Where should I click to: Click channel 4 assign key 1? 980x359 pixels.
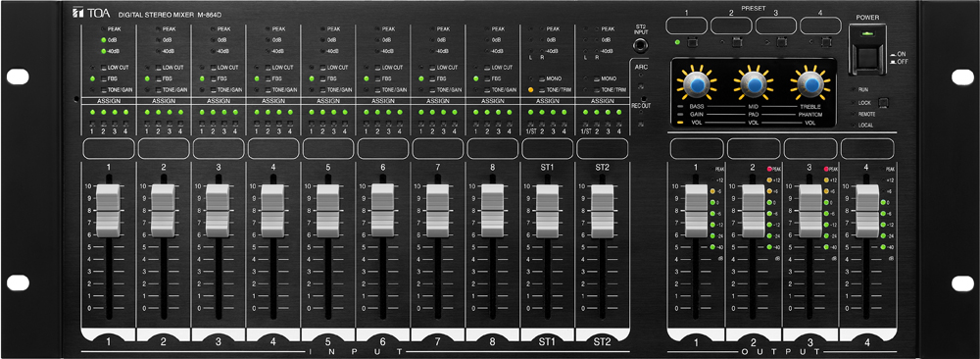[x=257, y=125]
